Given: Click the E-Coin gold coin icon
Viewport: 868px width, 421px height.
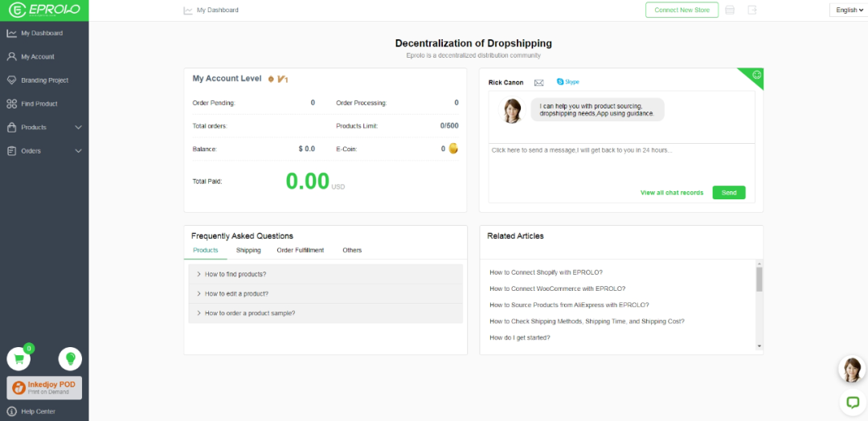Looking at the screenshot, I should (x=453, y=149).
